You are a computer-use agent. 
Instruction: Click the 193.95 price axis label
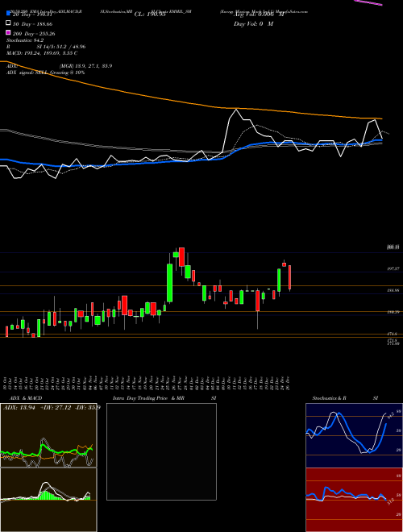[x=393, y=291]
